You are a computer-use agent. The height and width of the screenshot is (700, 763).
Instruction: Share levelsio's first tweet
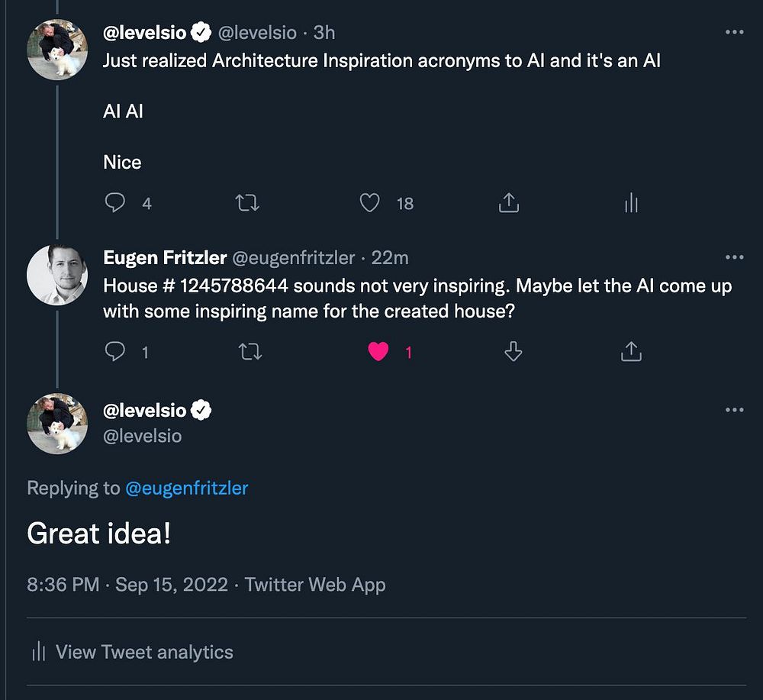click(x=509, y=202)
